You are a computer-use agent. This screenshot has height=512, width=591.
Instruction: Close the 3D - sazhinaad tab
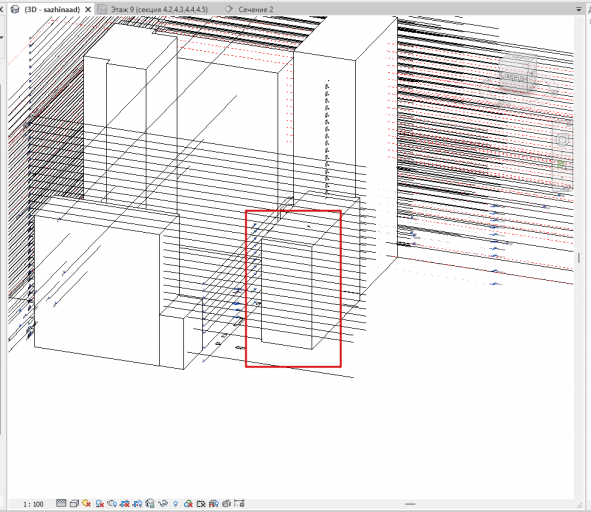click(88, 9)
